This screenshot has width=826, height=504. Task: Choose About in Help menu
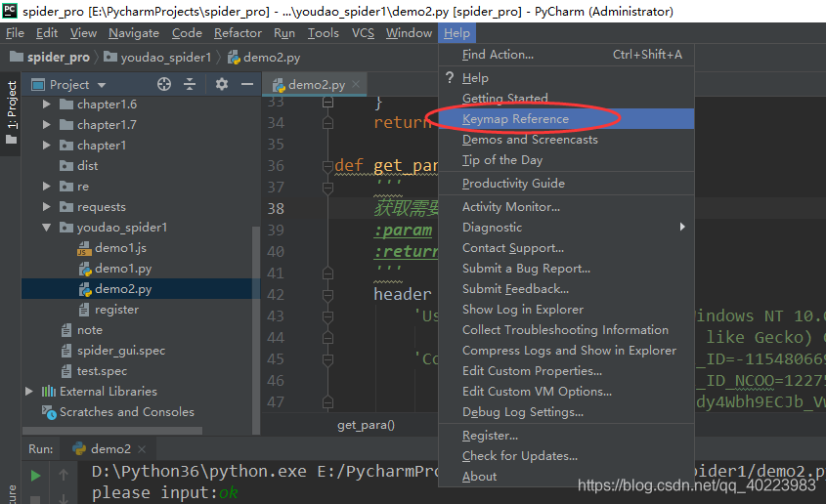click(x=566, y=477)
